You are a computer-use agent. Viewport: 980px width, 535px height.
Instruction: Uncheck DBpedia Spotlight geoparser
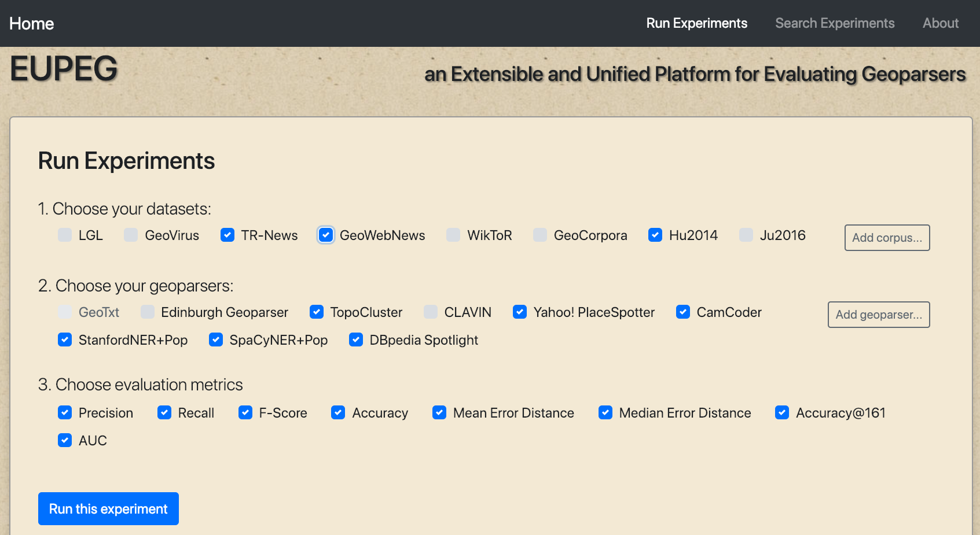tap(356, 340)
